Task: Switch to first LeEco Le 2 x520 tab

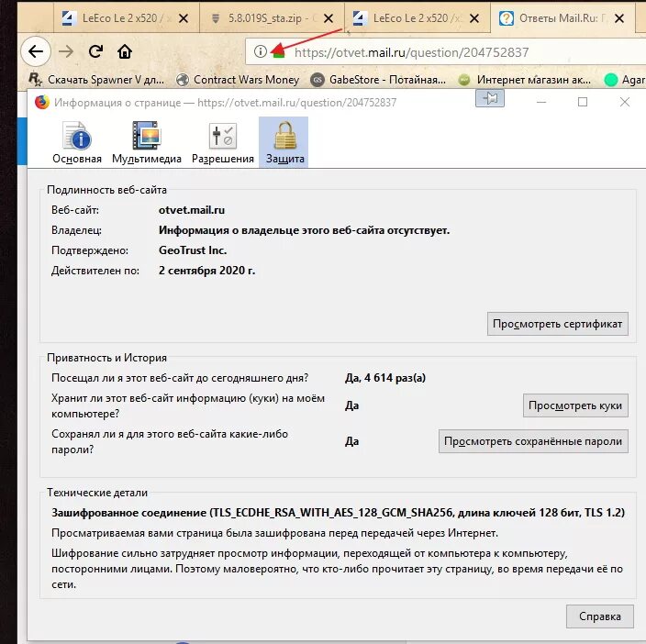Action: [126, 18]
